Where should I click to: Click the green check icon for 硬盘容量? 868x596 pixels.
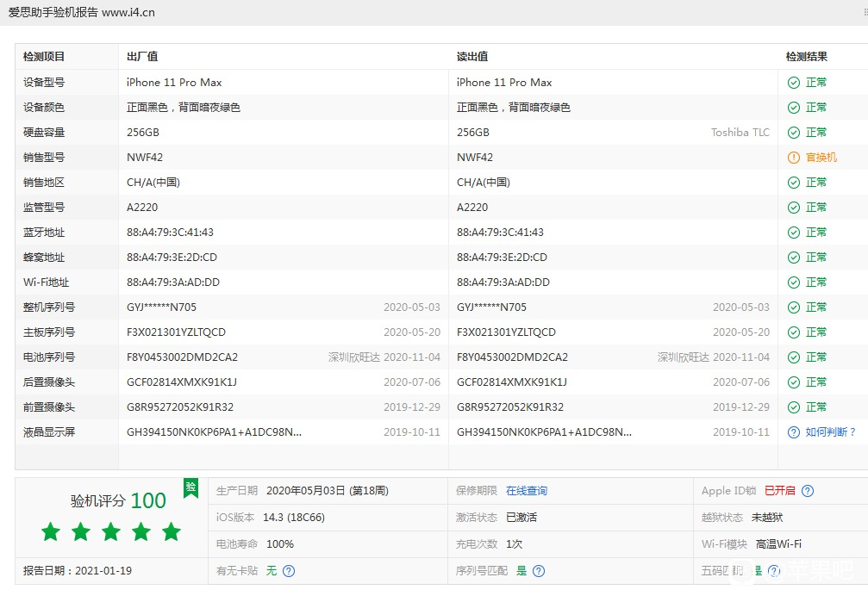pos(793,133)
